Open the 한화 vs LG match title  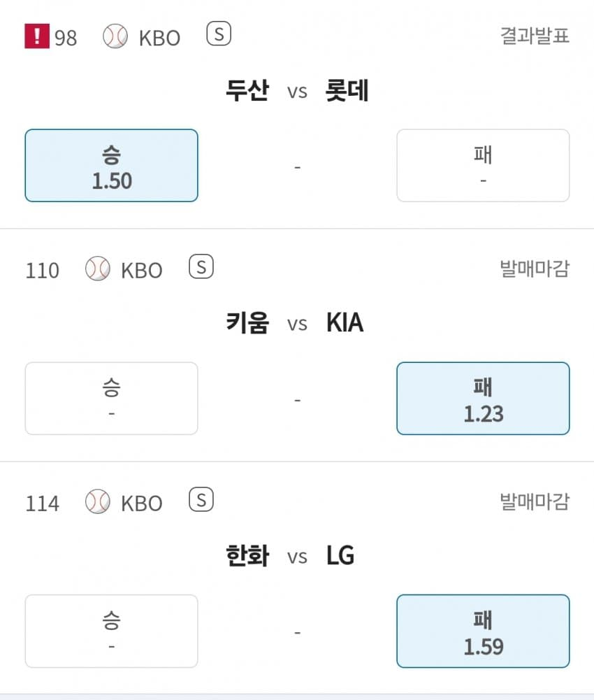point(297,557)
